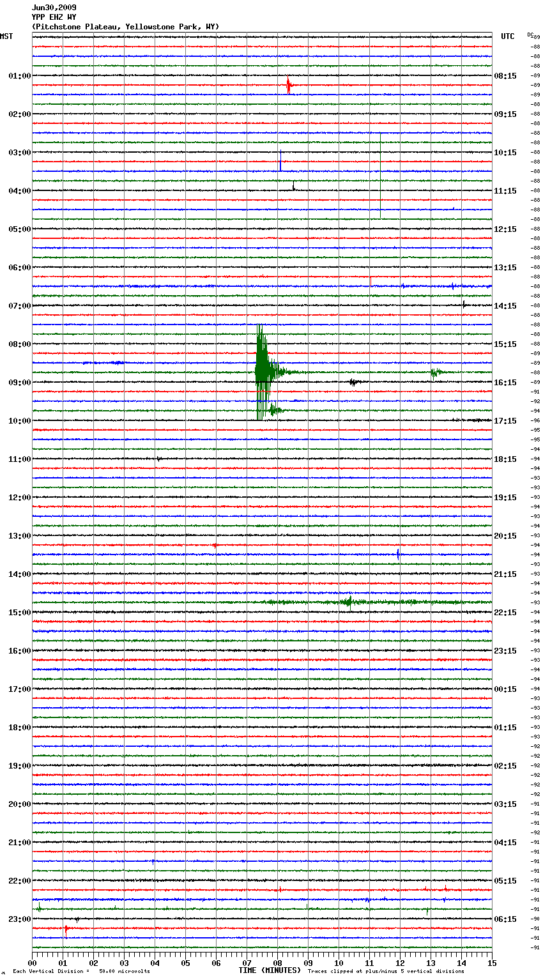Select the 08:00 MST hour label
Screen dimensions: 543x980
point(20,344)
